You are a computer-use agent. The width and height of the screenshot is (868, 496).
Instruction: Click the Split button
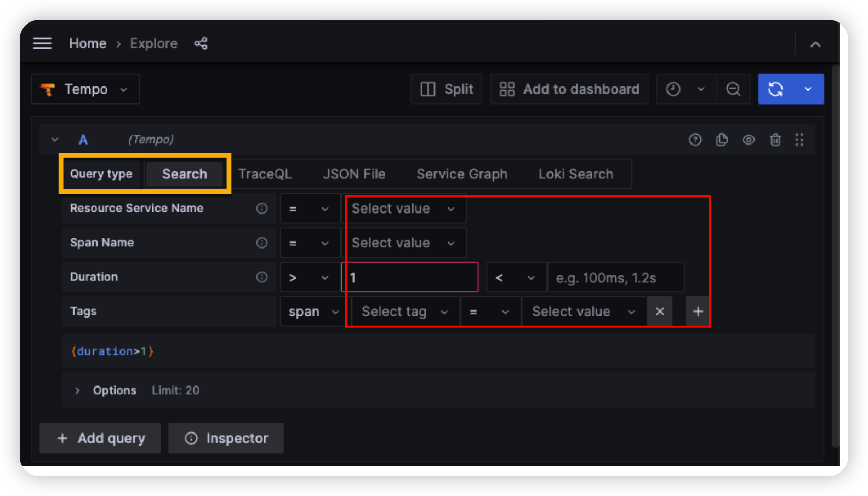tap(447, 89)
